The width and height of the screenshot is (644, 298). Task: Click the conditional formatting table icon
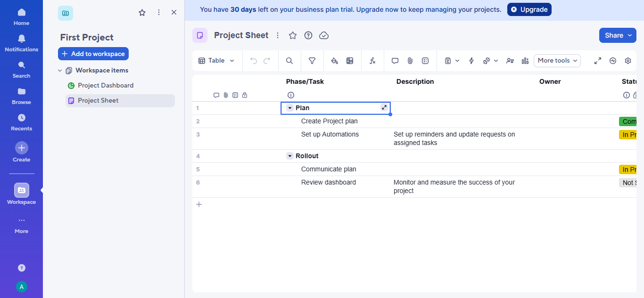pos(350,61)
